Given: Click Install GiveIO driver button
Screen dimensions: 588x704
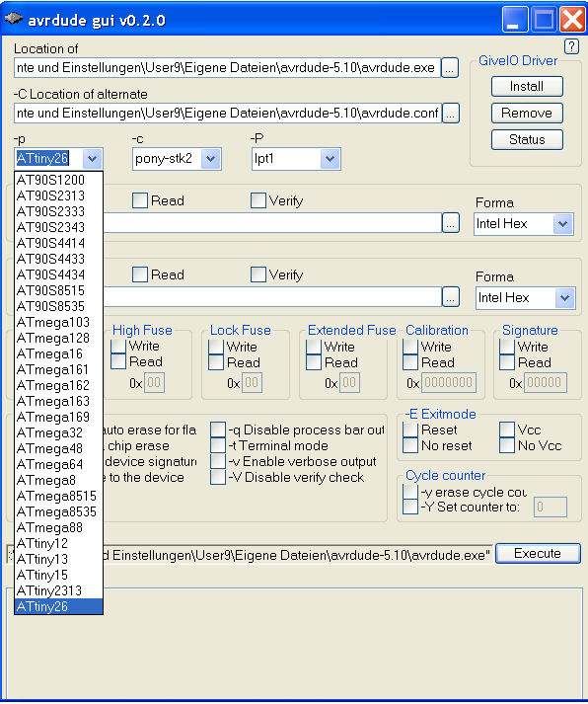Looking at the screenshot, I should 527,86.
